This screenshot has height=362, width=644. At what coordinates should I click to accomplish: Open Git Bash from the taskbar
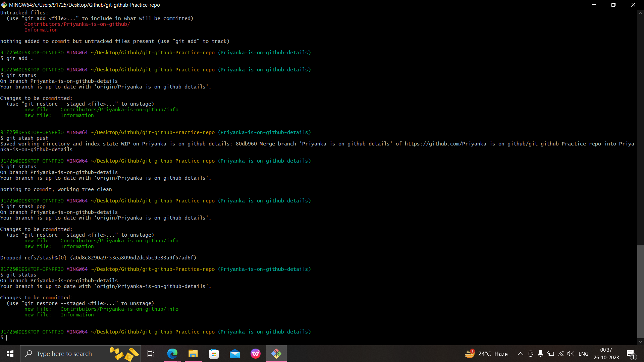pos(276,353)
